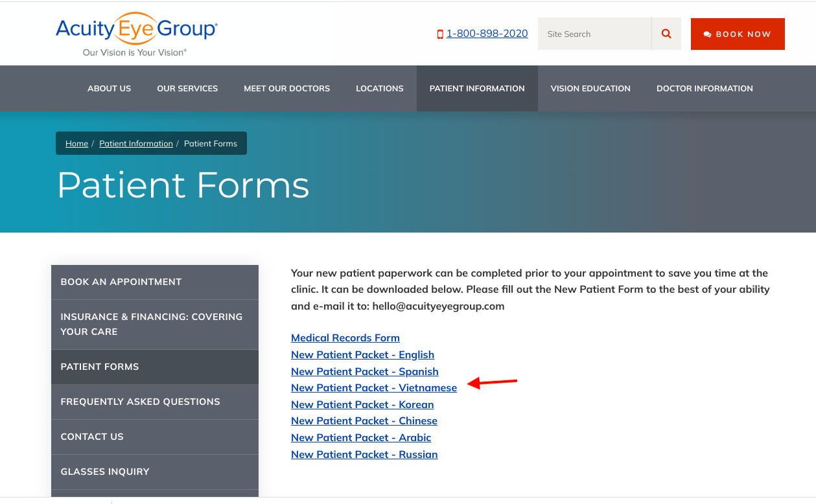This screenshot has height=504, width=816.
Task: Select Contact Us in the sidebar
Action: coord(155,437)
